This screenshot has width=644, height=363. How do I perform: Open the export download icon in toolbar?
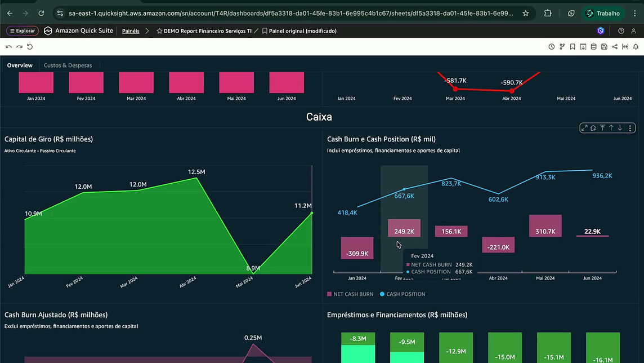point(583,47)
